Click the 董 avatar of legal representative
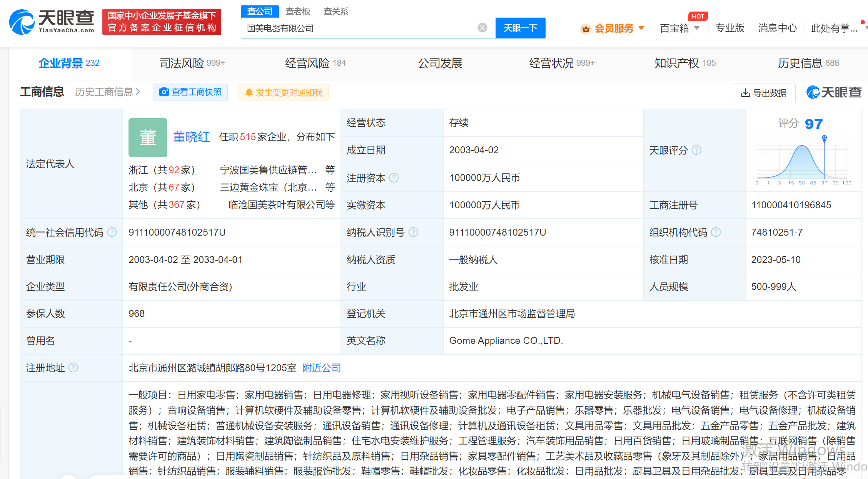 point(148,137)
